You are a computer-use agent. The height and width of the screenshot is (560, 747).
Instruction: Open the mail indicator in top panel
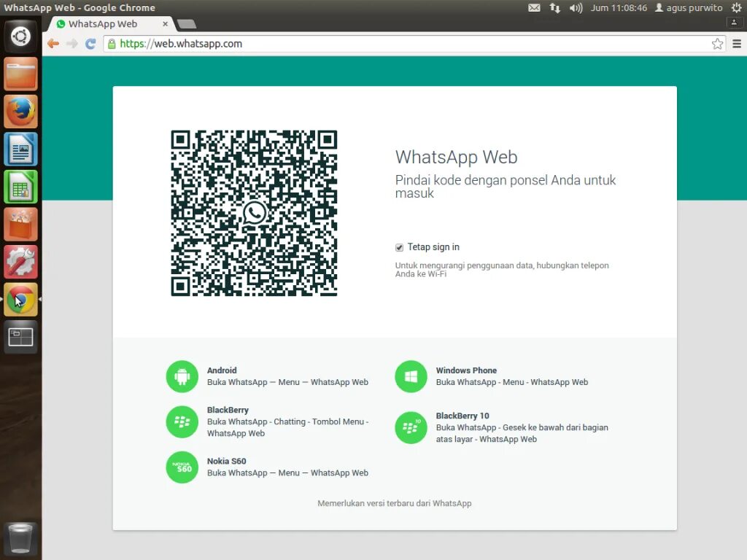pos(534,7)
